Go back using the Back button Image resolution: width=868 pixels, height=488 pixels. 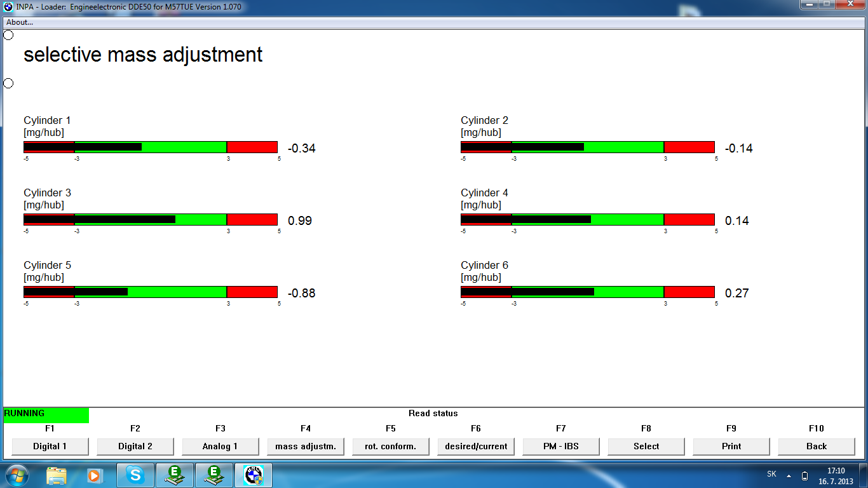coord(817,446)
